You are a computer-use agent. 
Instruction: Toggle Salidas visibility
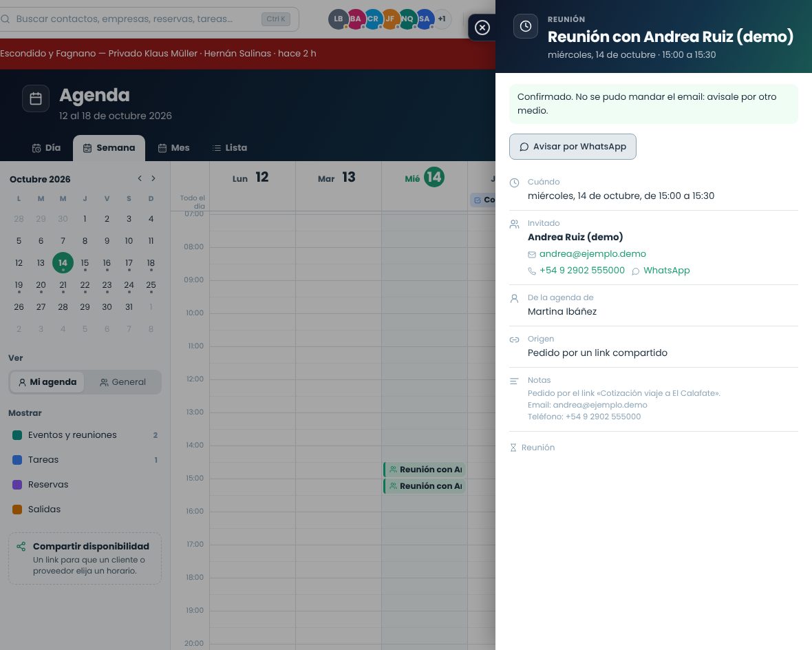pos(85,510)
